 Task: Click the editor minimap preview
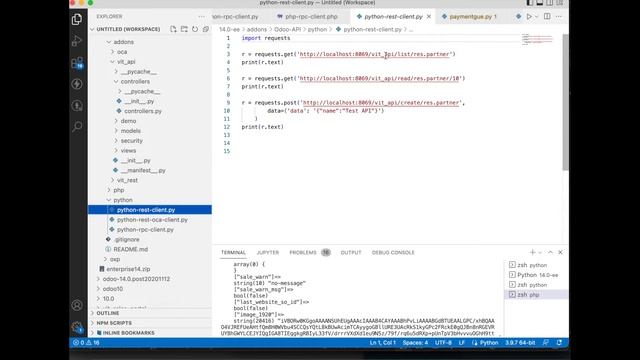point(537,40)
